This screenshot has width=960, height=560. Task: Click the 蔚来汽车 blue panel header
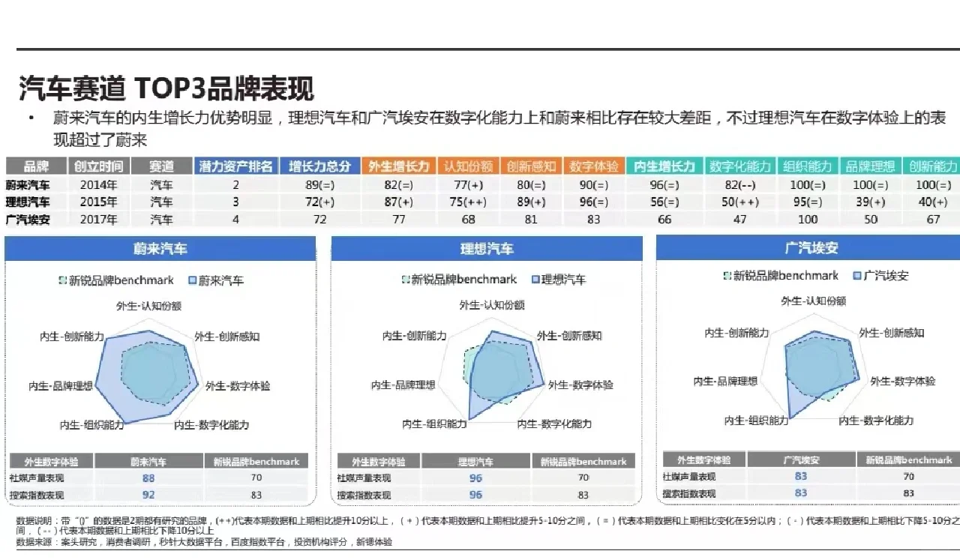click(x=160, y=249)
